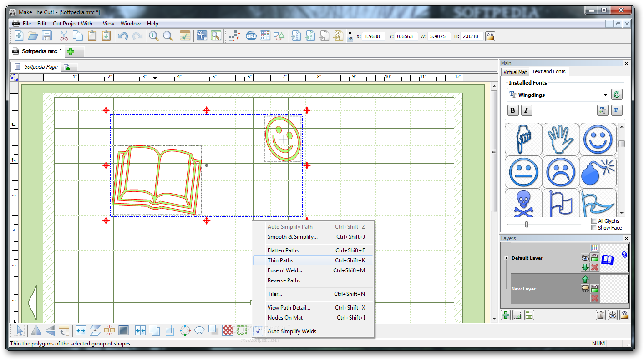Select the Default Layer thumbnail
This screenshot has width=644, height=360.
[x=614, y=258]
